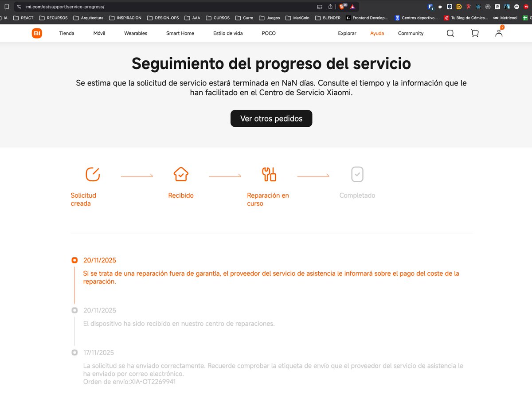
Task: Click the install app screen icon in address bar
Action: (x=319, y=7)
